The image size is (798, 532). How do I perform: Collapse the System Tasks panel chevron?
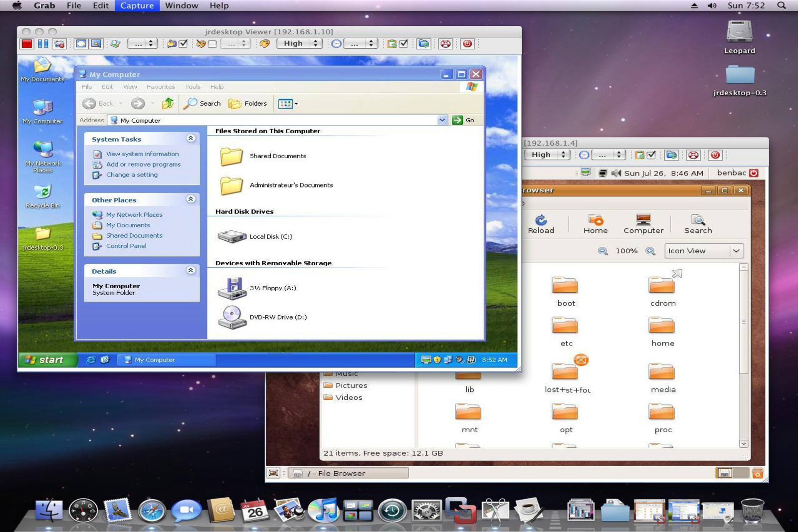click(x=191, y=138)
